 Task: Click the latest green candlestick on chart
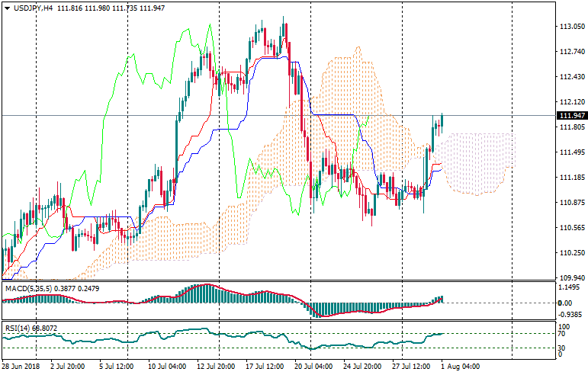(x=442, y=120)
